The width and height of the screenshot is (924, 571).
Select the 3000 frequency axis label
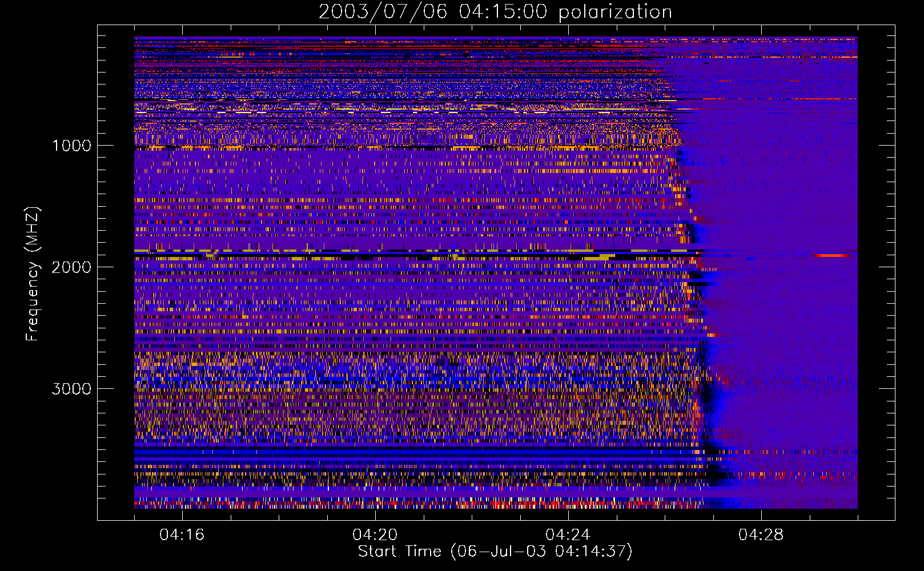click(71, 389)
